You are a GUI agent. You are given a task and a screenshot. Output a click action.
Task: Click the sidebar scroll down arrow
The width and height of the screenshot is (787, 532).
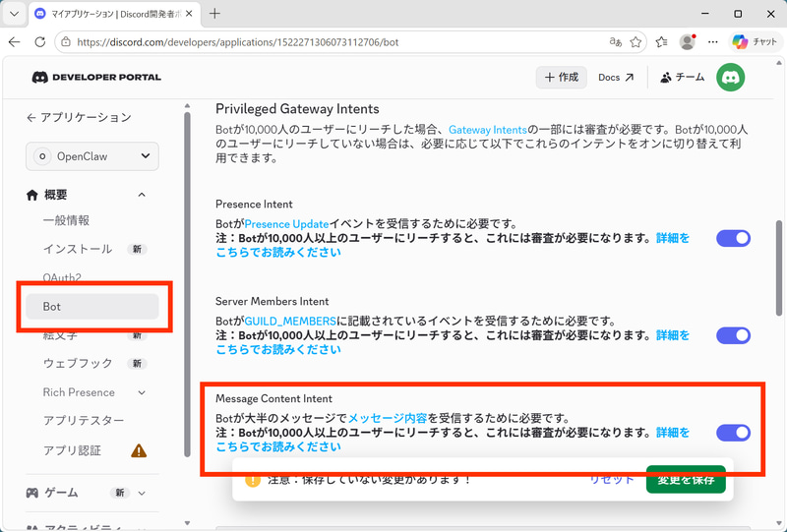point(187,523)
